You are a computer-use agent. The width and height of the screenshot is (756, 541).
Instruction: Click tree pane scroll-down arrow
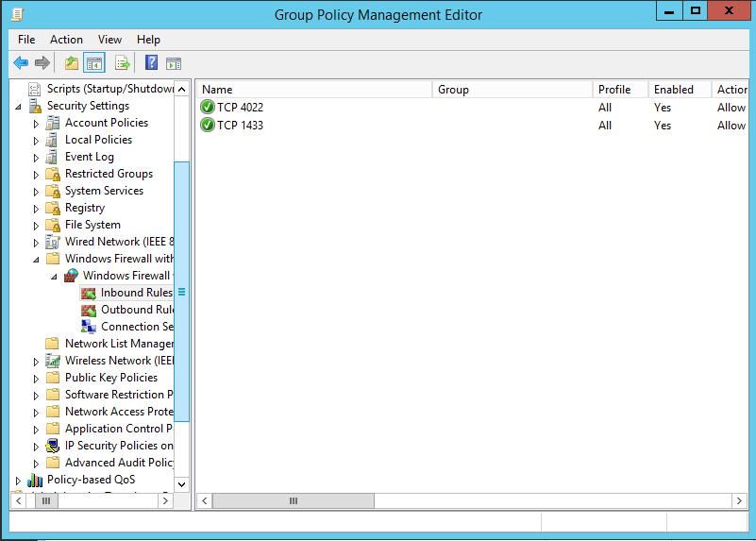click(x=182, y=484)
